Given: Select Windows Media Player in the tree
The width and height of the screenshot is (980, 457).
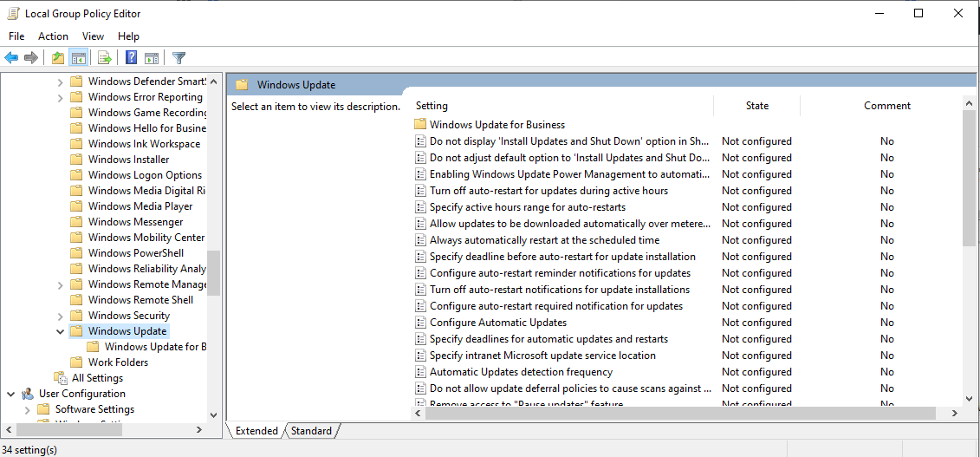Looking at the screenshot, I should pos(140,206).
